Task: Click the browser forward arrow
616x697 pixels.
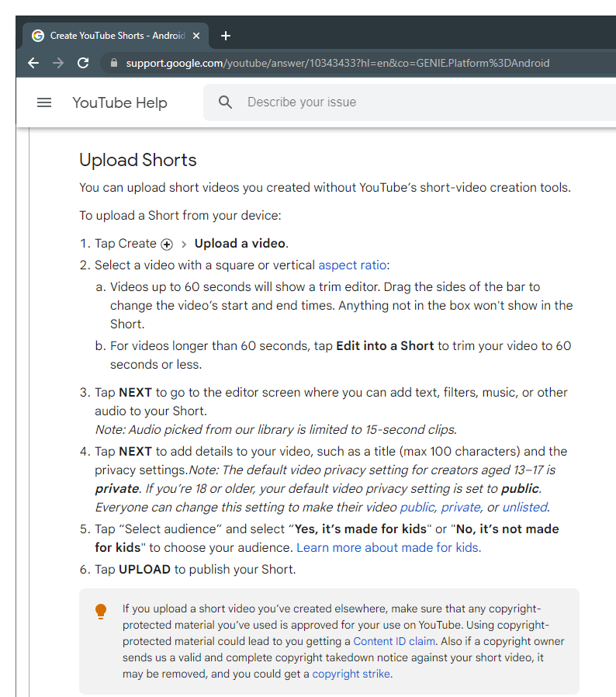Action: coord(58,64)
